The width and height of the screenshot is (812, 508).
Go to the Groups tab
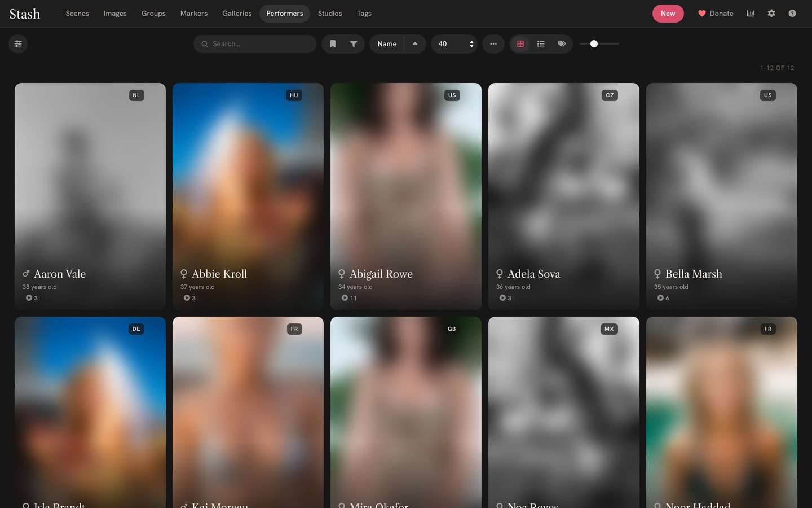point(153,14)
